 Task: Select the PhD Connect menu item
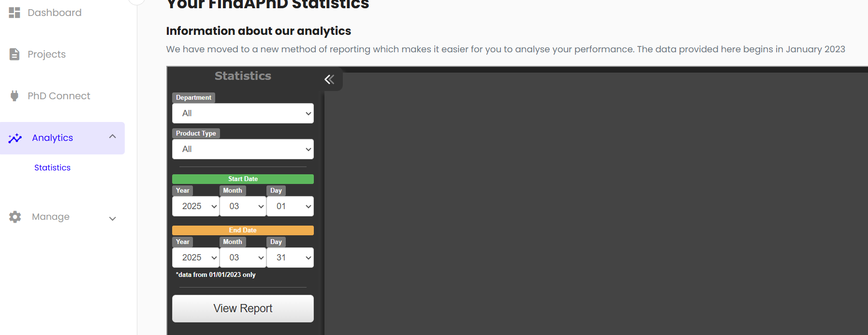point(59,96)
